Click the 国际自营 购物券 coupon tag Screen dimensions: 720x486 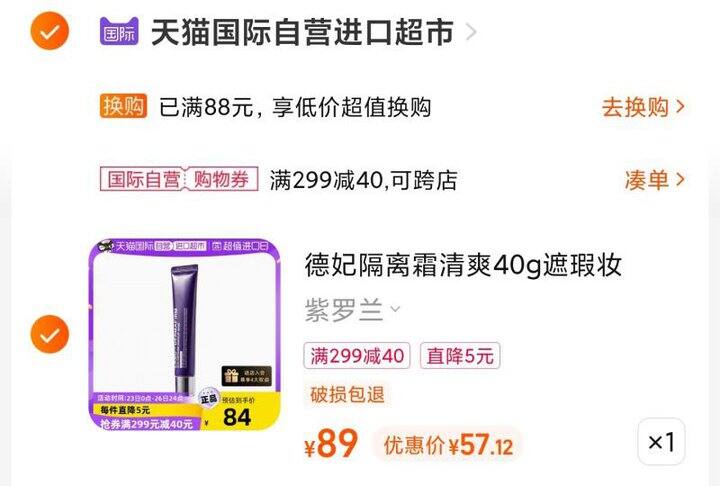click(179, 179)
